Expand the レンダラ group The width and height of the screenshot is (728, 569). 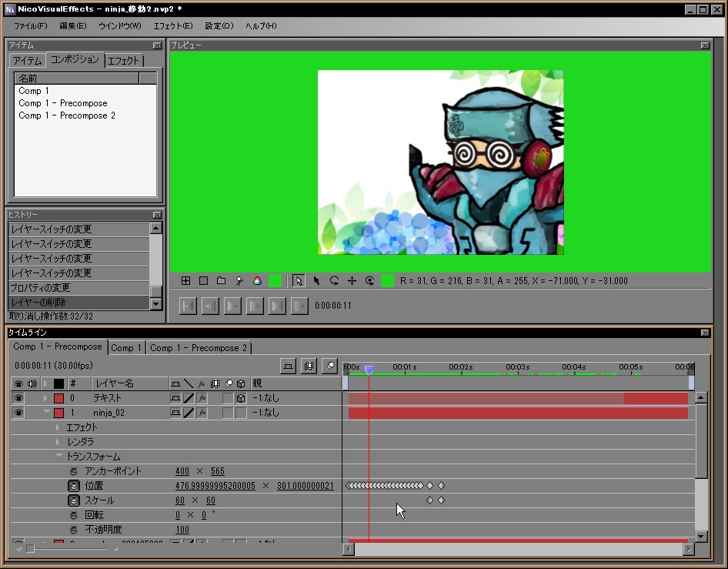[x=58, y=442]
